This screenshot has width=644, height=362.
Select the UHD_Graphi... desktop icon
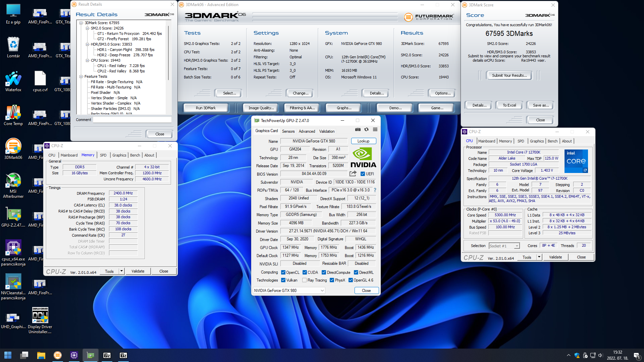(13, 320)
